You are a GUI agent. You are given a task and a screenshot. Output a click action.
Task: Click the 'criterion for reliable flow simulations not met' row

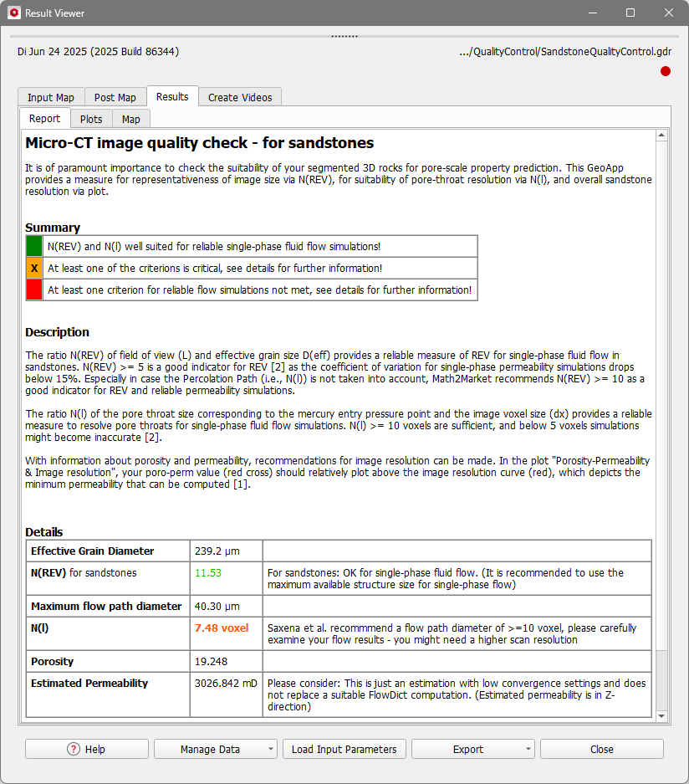pos(260,290)
